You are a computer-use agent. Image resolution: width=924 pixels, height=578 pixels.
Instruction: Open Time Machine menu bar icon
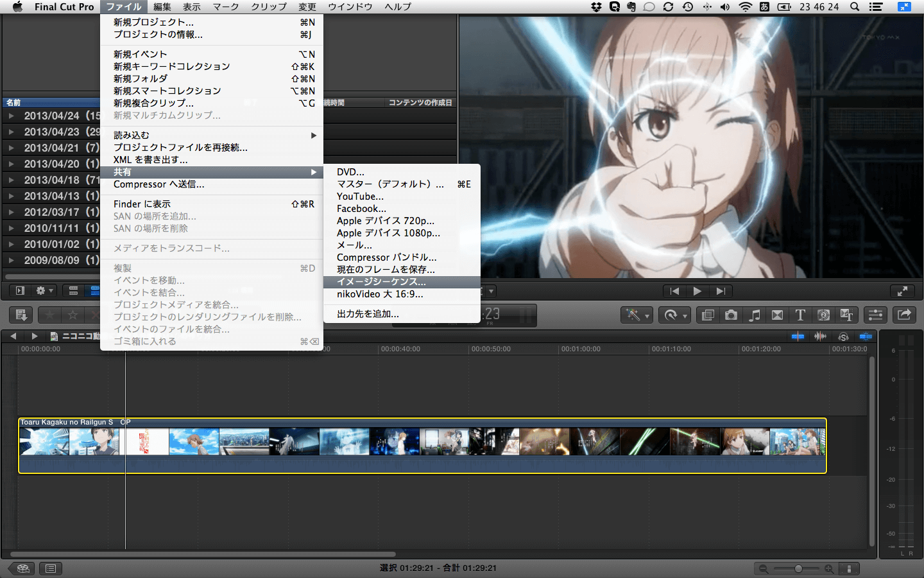coord(688,6)
